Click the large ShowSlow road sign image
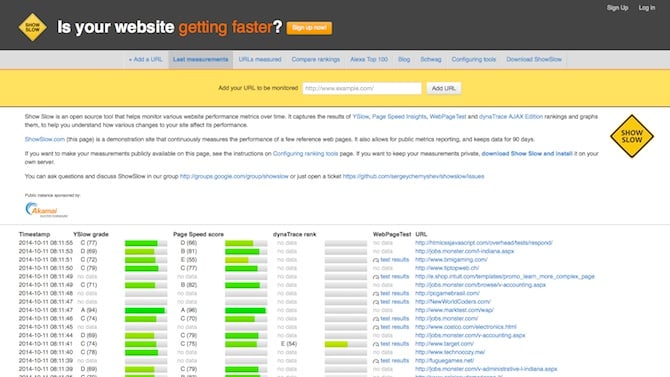Screen dimensions: 670x377 pyautogui.click(x=632, y=136)
